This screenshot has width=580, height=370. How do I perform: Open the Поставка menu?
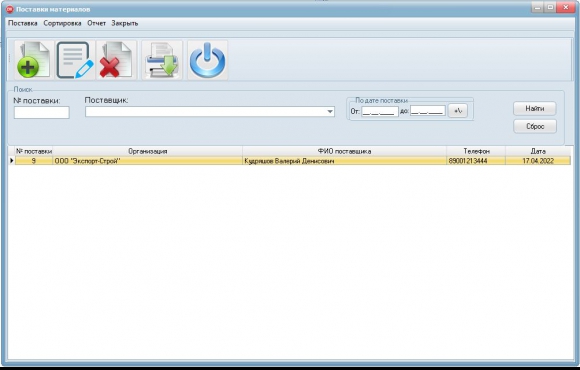click(x=23, y=23)
